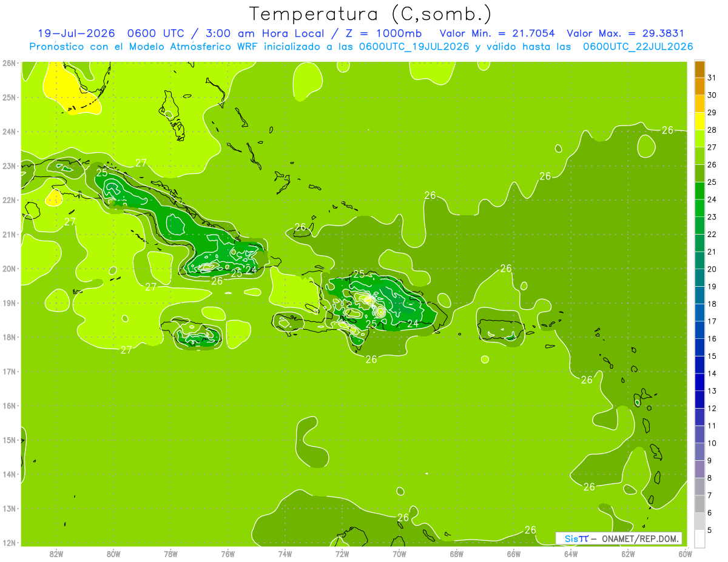Click the 20N latitude axis label
This screenshot has height=562, width=728.
[x=8, y=269]
